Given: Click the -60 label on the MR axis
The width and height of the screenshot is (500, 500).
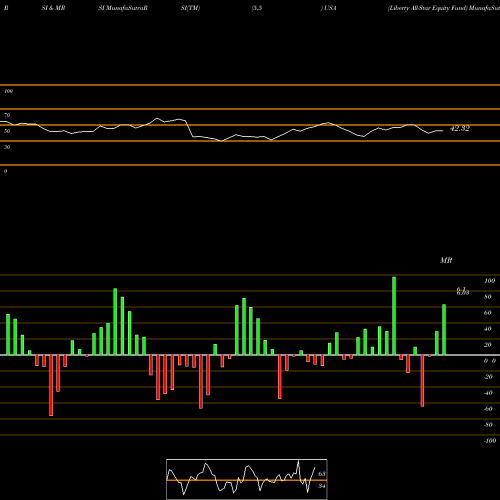Looking at the screenshot, I should point(488,409).
